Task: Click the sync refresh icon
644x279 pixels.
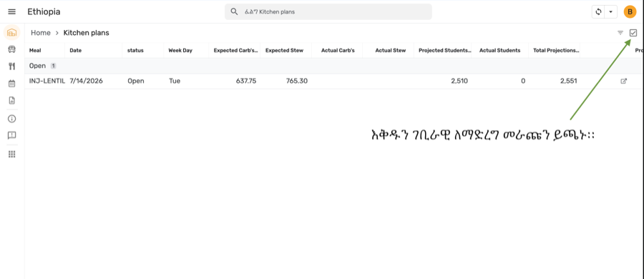Action: click(x=598, y=11)
